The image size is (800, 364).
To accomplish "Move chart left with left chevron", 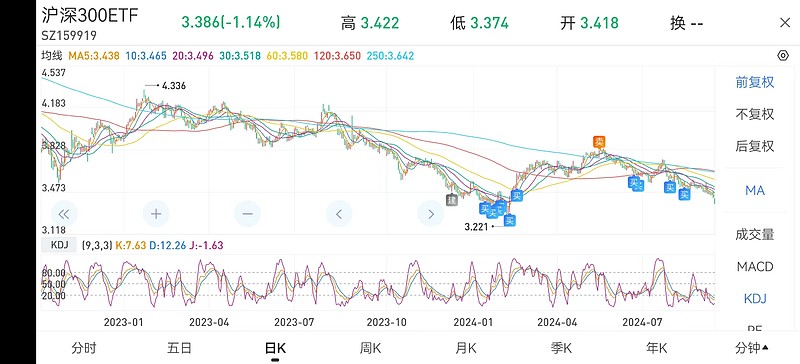I will 339,214.
